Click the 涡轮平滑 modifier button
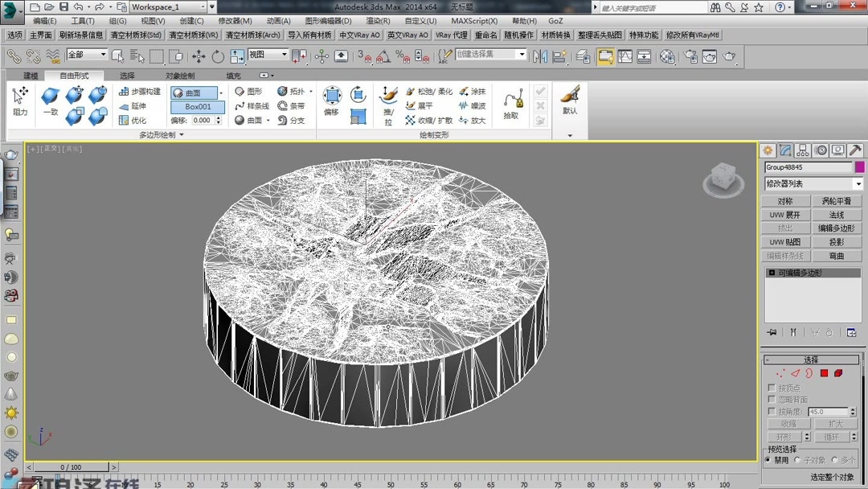868x489 pixels. pos(838,200)
